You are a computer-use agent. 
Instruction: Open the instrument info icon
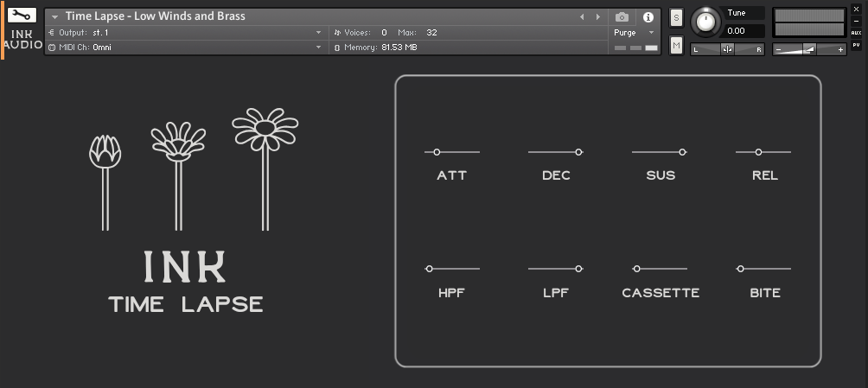pos(648,16)
